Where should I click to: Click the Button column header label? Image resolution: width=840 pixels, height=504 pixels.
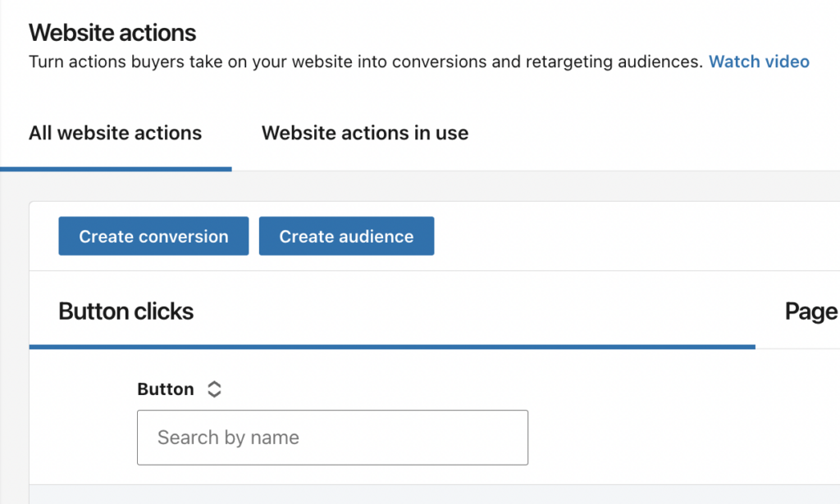tap(166, 389)
